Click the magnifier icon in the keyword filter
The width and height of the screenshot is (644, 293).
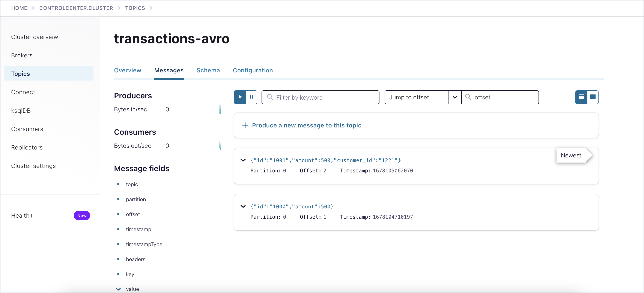270,97
